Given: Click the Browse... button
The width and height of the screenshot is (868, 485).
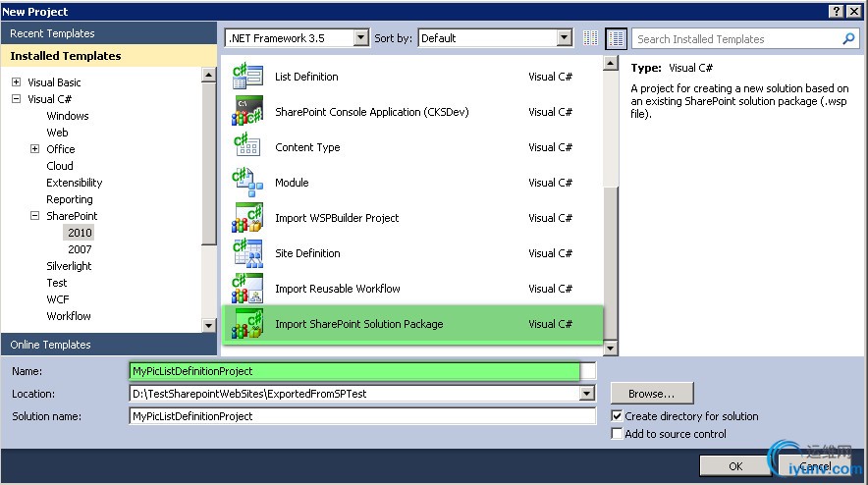Looking at the screenshot, I should [652, 394].
